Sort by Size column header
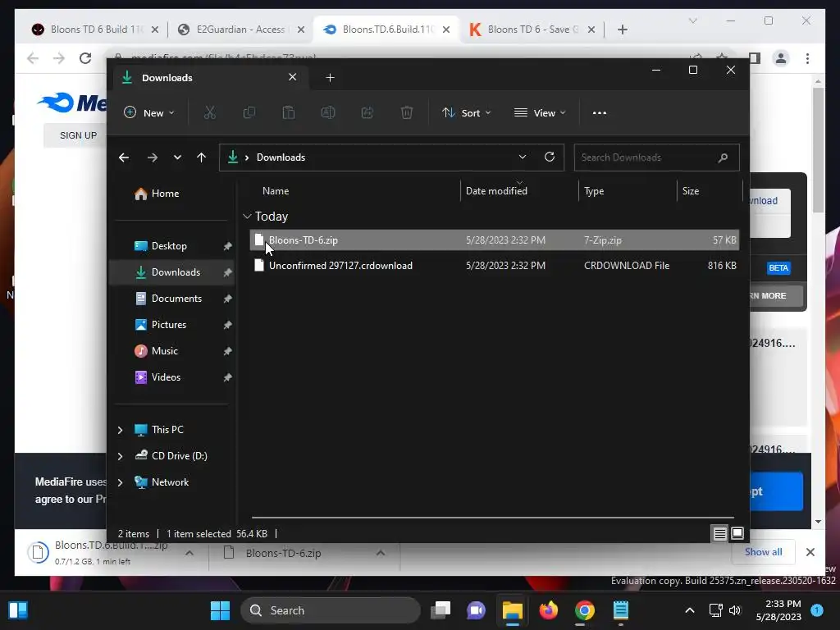840x630 pixels. tap(710, 190)
